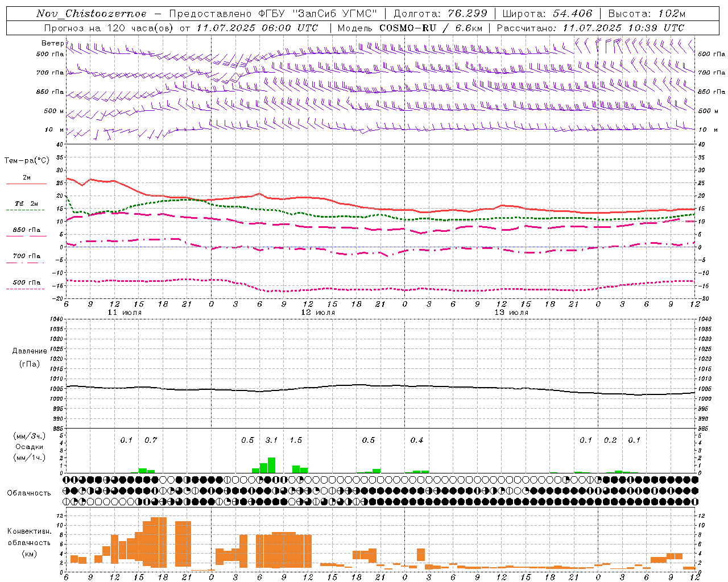Image resolution: width=728 pixels, height=582 pixels.
Task: Click the tallest green precipitation bar
Action: point(272,465)
